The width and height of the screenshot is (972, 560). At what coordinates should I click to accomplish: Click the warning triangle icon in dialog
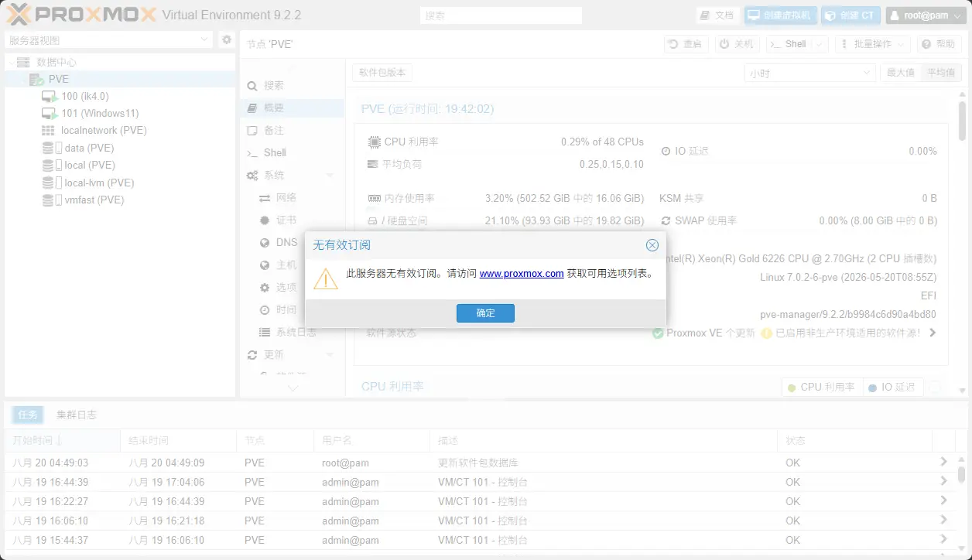[326, 279]
